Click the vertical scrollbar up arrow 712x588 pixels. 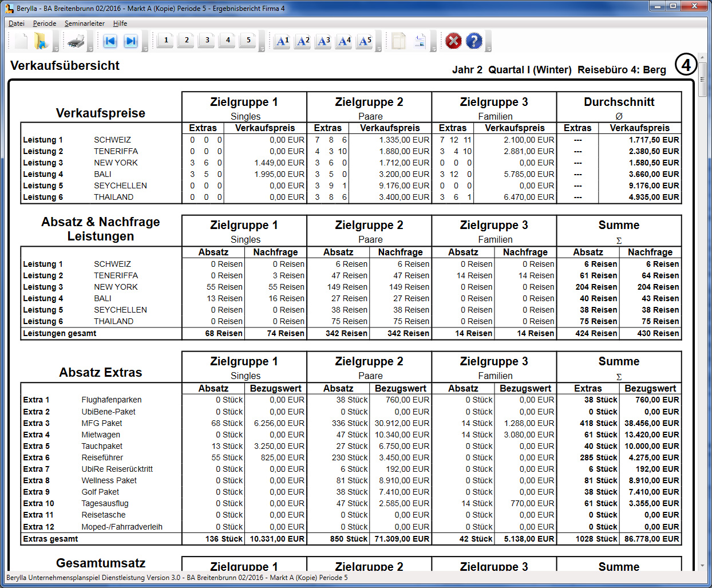702,58
